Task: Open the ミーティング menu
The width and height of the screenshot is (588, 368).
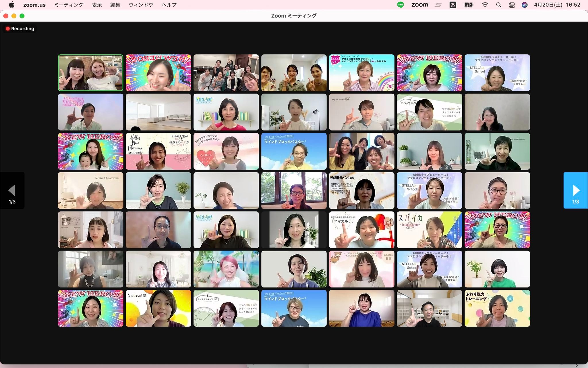Action: (x=69, y=5)
